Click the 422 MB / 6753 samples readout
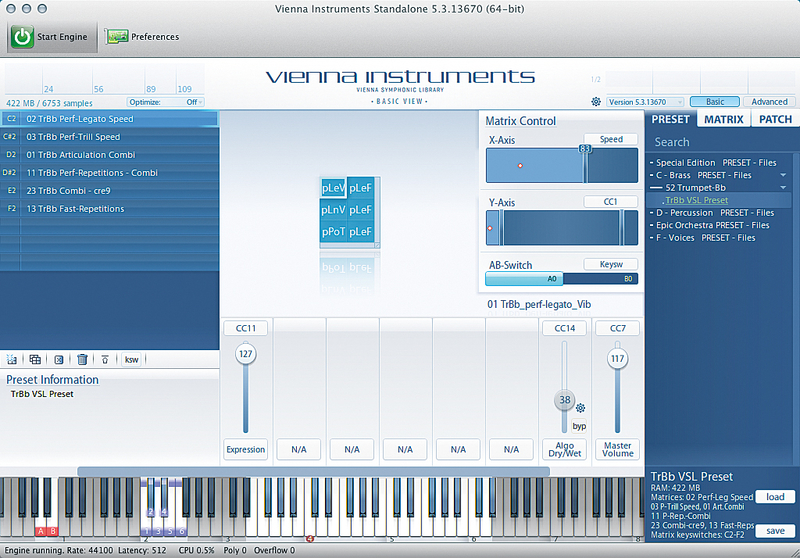Image resolution: width=800 pixels, height=558 pixels. click(49, 103)
